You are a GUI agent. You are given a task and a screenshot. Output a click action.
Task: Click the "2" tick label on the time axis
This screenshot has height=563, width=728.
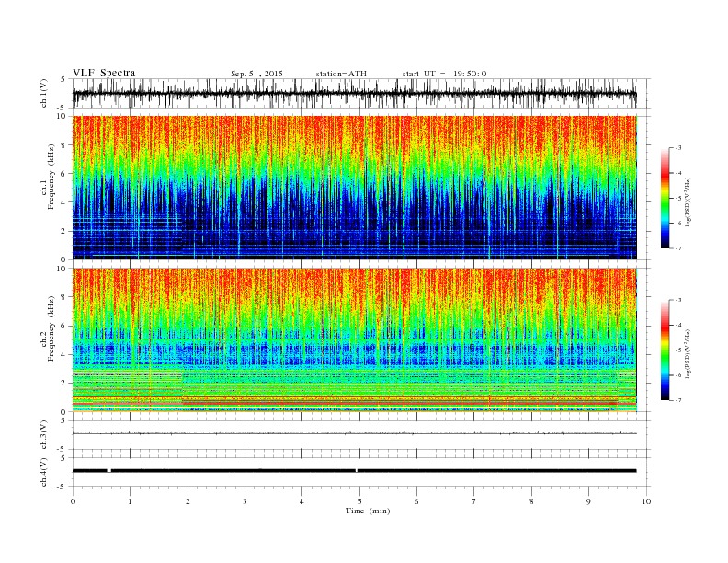click(x=188, y=501)
